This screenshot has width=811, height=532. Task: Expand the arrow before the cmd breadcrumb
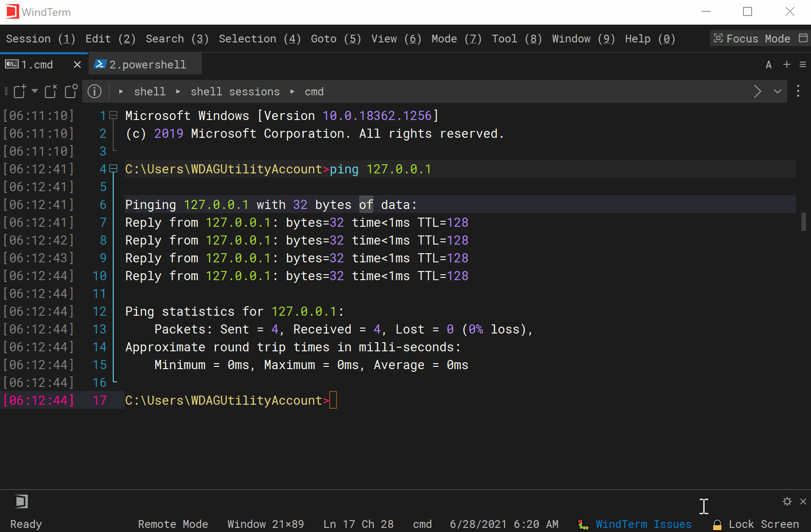tap(292, 91)
